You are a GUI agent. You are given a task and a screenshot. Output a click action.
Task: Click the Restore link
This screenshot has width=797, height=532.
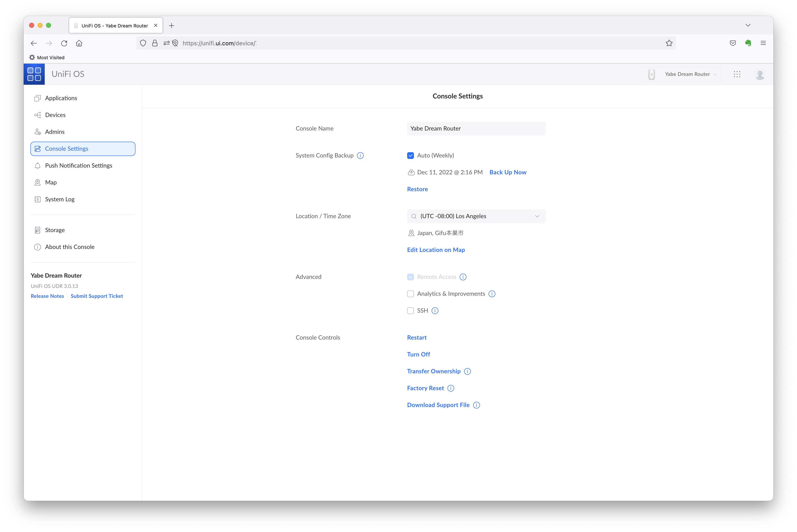pos(417,189)
